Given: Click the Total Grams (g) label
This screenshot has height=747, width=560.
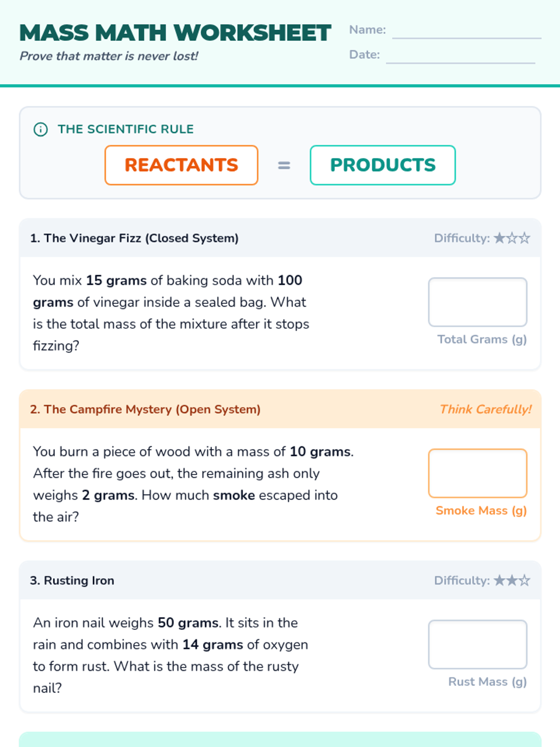Looking at the screenshot, I should coord(482,339).
